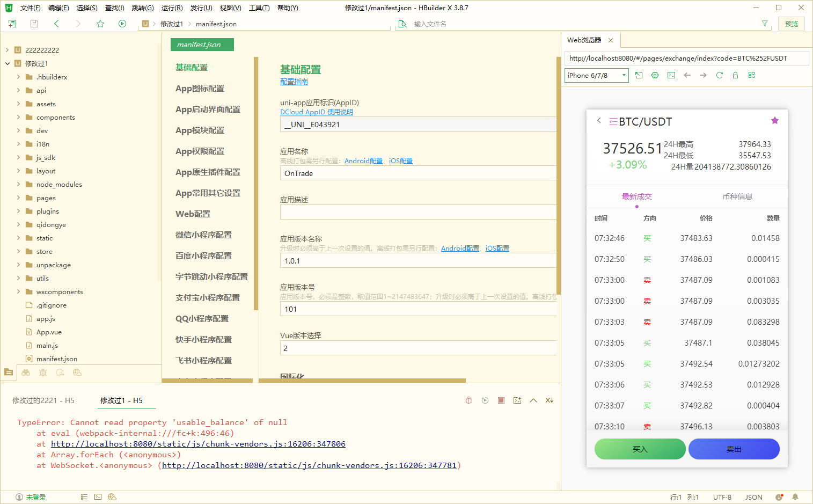Screen dimensions: 813x504
Task: Open new terminal icon in console toolbar
Action: pos(517,400)
